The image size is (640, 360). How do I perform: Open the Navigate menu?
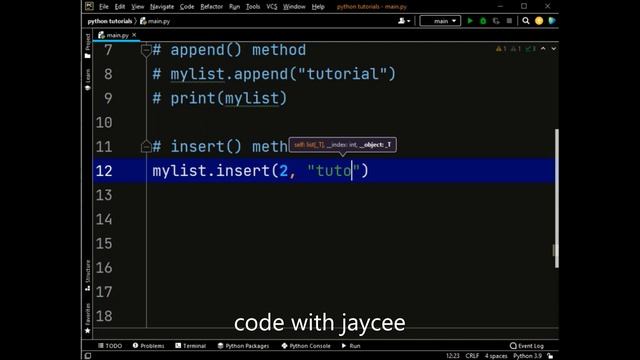click(162, 7)
